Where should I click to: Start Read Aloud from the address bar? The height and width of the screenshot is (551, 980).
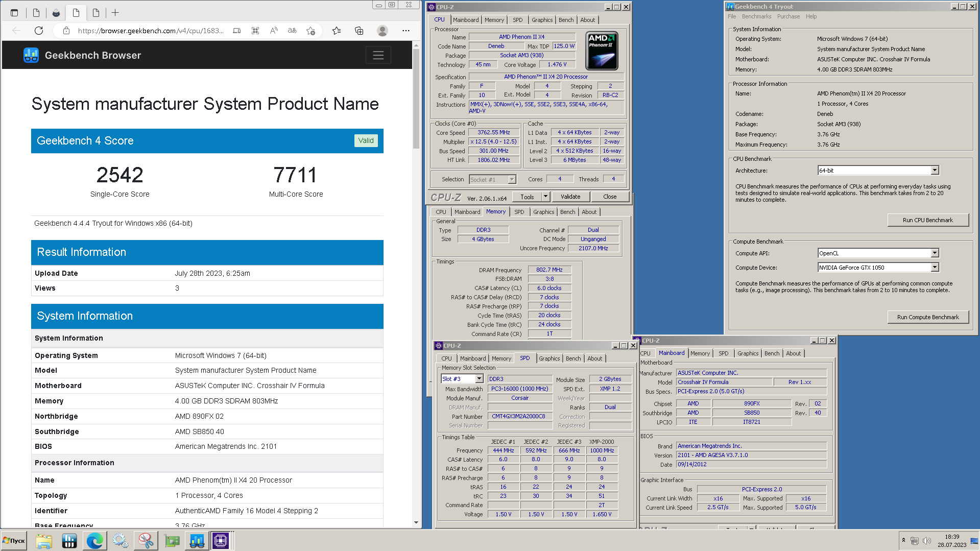[274, 31]
